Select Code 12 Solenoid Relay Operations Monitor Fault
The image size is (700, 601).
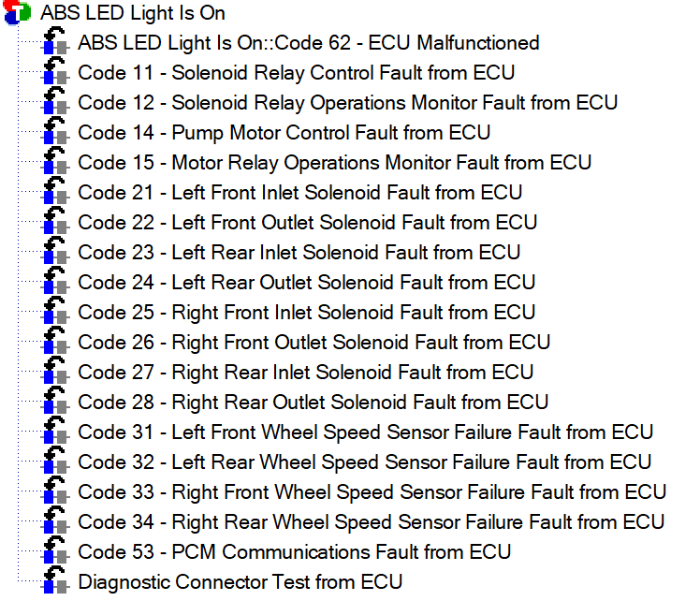[348, 103]
